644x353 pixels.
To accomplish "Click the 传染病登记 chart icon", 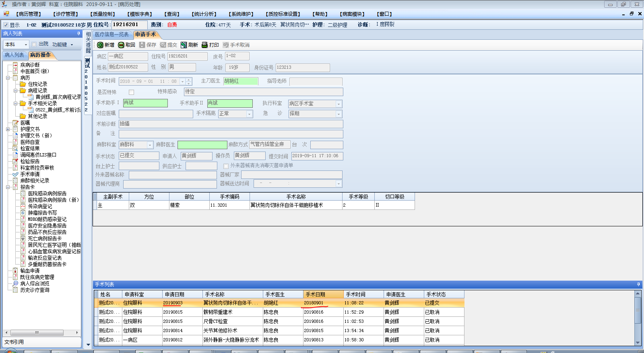I will click(23, 206).
